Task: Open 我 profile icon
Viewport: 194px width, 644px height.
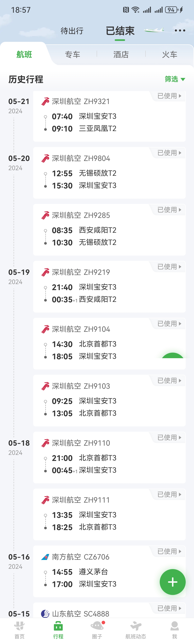Action: point(174,630)
